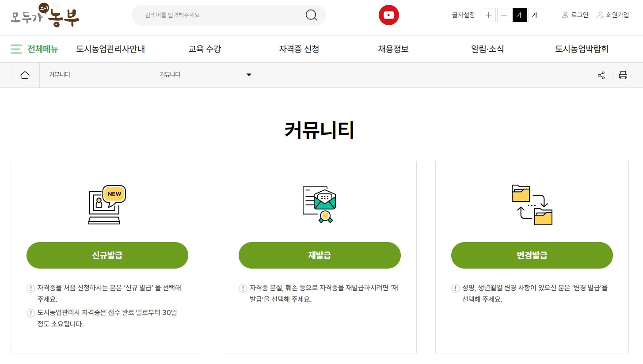Open the 채용정보 menu
The height and width of the screenshot is (364, 643).
[393, 49]
